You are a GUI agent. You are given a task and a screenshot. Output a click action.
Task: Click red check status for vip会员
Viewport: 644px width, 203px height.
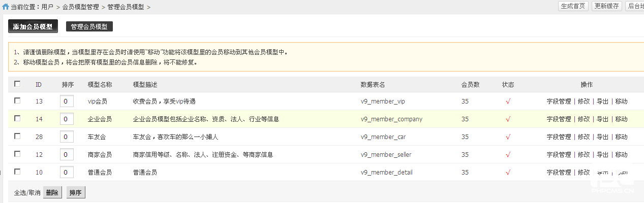click(508, 101)
